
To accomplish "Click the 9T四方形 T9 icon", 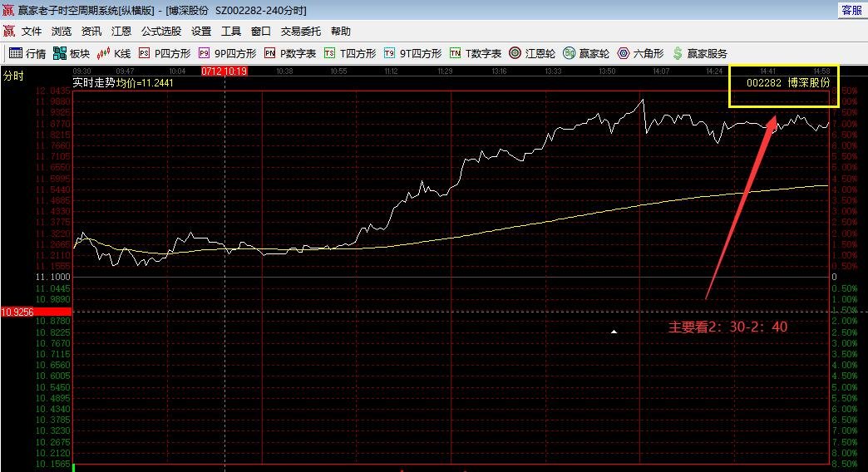I will coord(389,53).
